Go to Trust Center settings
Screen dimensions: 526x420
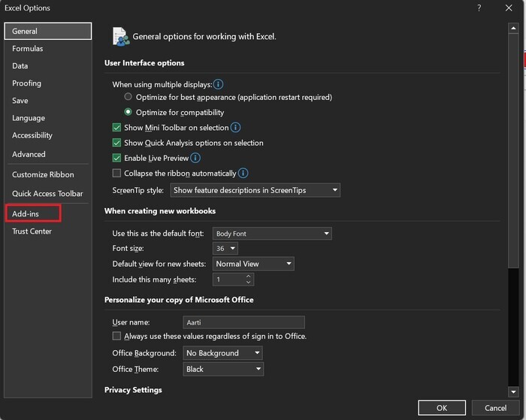pos(32,231)
